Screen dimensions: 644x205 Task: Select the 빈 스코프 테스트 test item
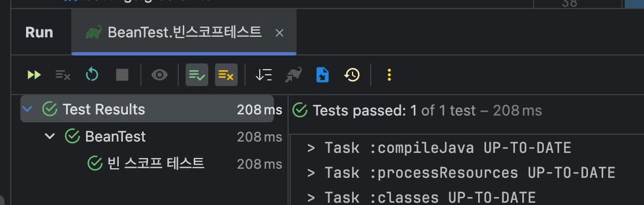click(156, 164)
